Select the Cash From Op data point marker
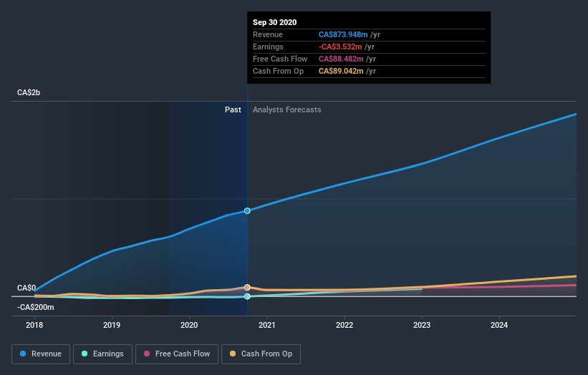This screenshot has width=588, height=375. (247, 288)
